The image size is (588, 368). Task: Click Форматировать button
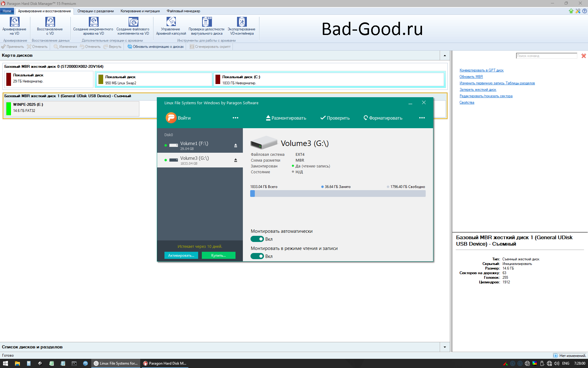(x=383, y=118)
